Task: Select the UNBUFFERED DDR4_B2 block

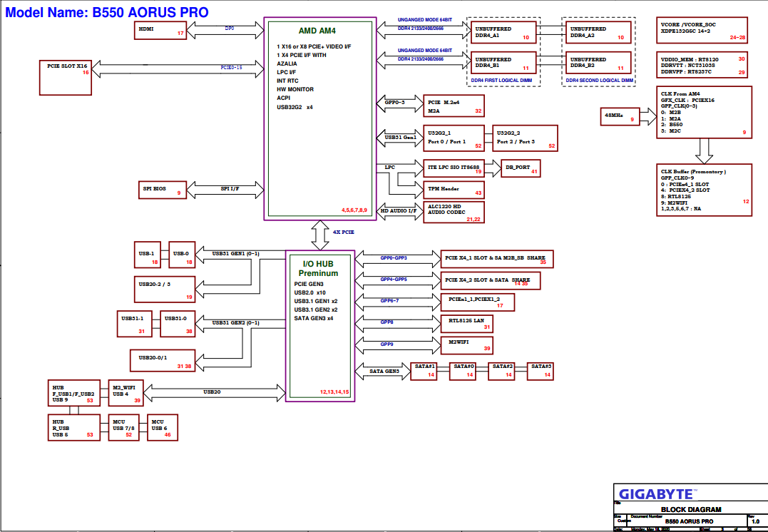Action: (598, 63)
